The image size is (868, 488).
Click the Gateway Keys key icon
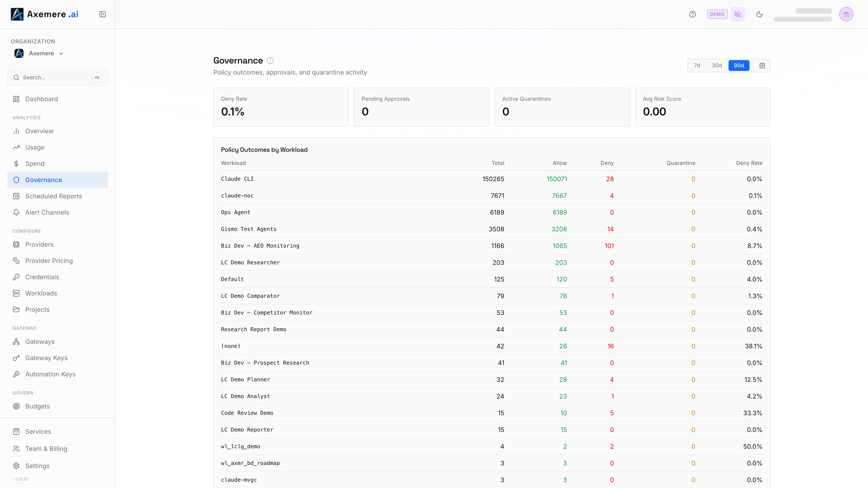[x=16, y=358]
